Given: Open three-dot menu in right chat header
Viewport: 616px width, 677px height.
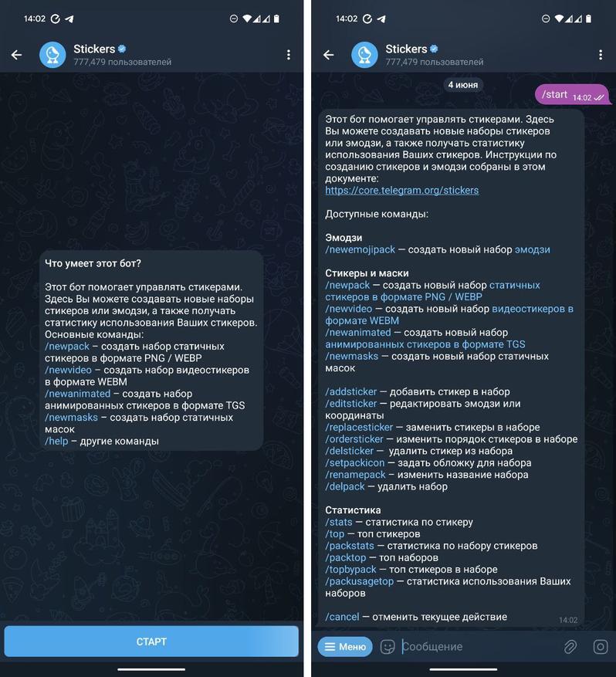Looking at the screenshot, I should point(601,55).
